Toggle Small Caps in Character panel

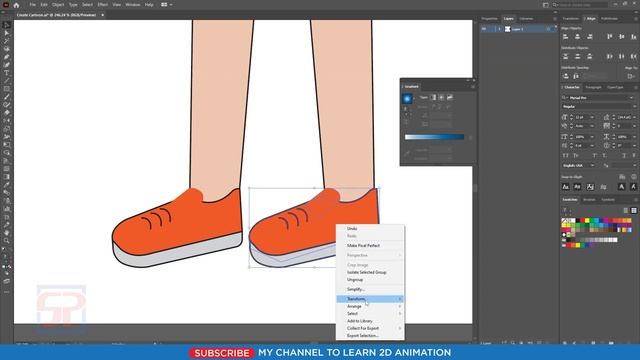(x=576, y=156)
